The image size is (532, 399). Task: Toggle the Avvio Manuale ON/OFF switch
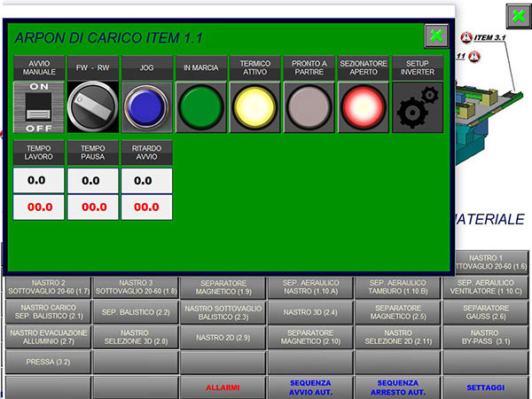click(38, 106)
